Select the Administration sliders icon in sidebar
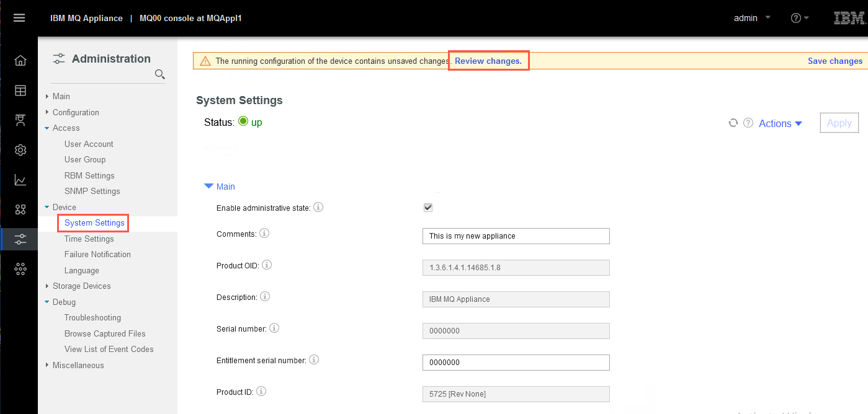This screenshot has height=414, width=868. point(20,239)
